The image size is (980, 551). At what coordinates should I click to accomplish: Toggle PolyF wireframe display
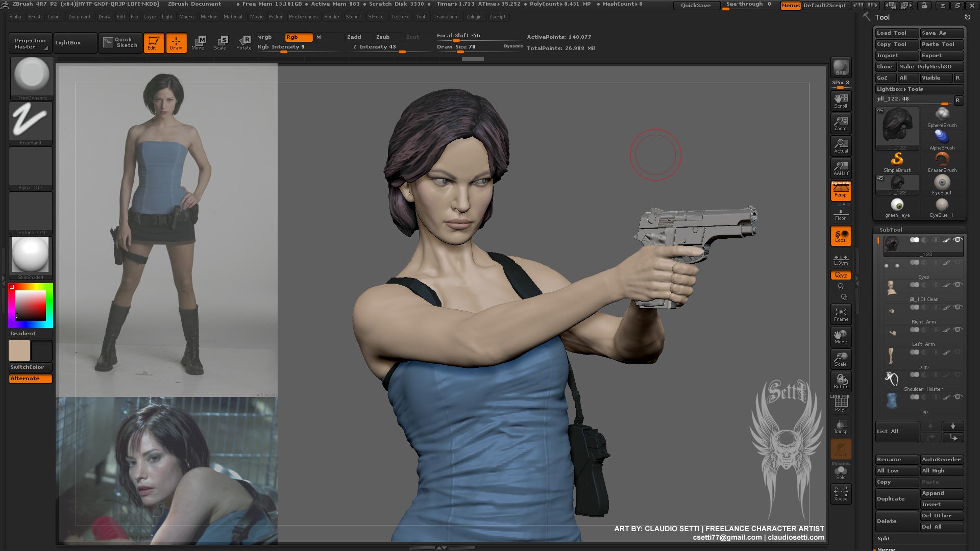tap(841, 404)
